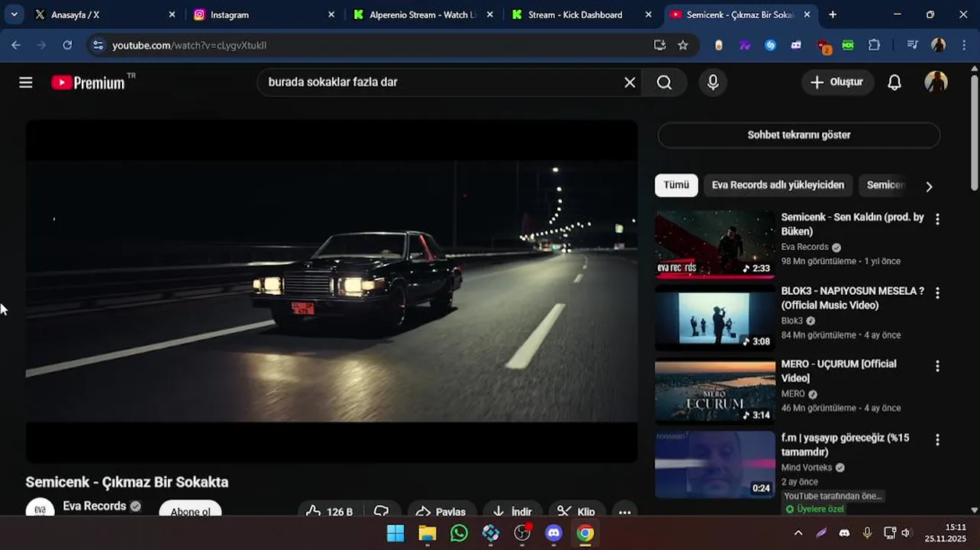The width and height of the screenshot is (980, 550).
Task: Create a clip with Klip button
Action: tap(576, 510)
